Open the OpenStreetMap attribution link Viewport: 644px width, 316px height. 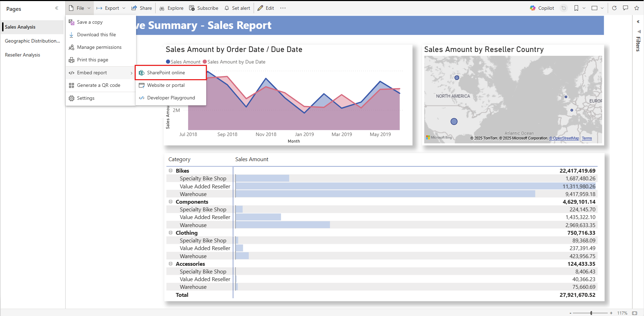pyautogui.click(x=564, y=138)
